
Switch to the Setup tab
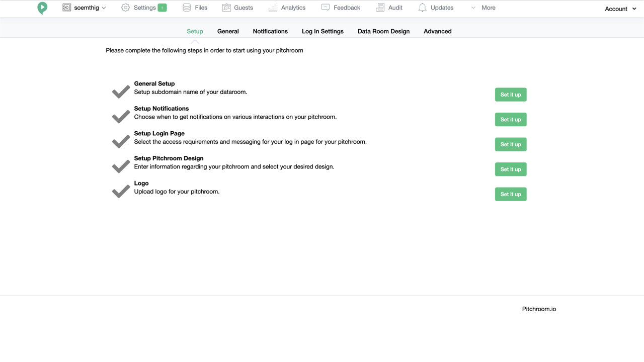(x=195, y=31)
